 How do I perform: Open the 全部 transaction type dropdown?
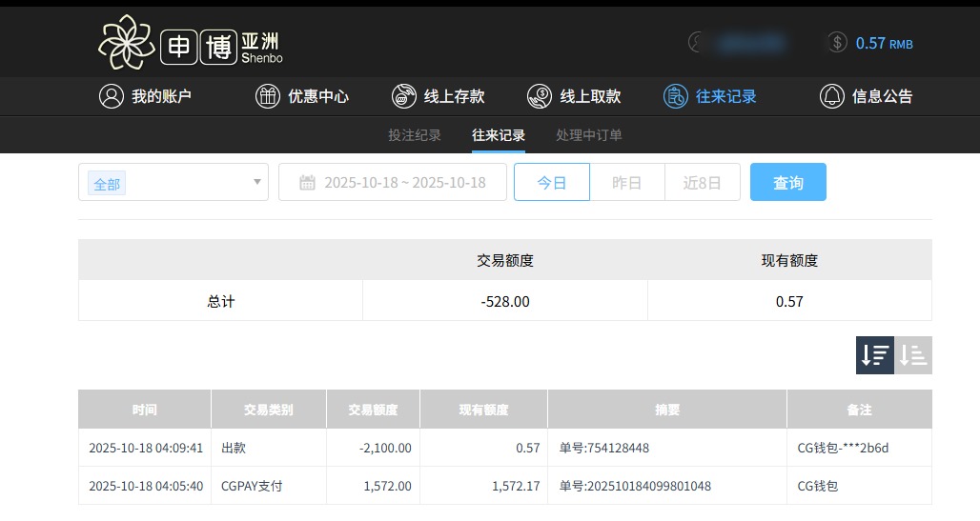(174, 182)
